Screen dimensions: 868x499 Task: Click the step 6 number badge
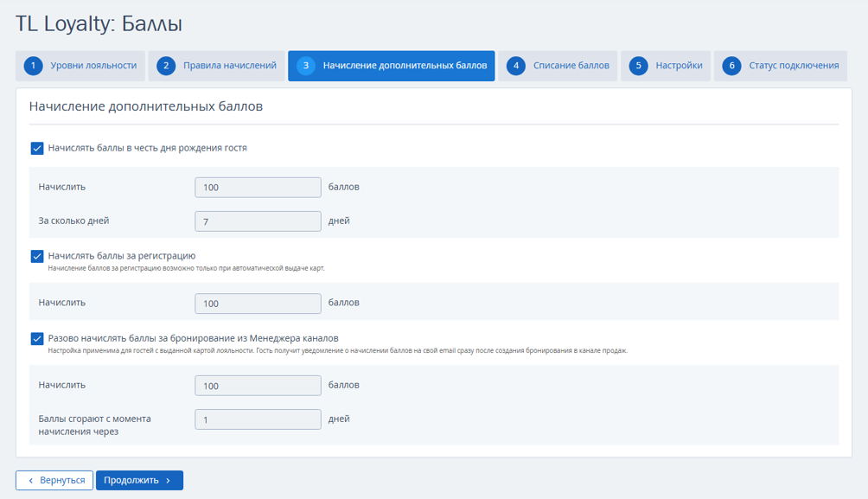tap(731, 66)
